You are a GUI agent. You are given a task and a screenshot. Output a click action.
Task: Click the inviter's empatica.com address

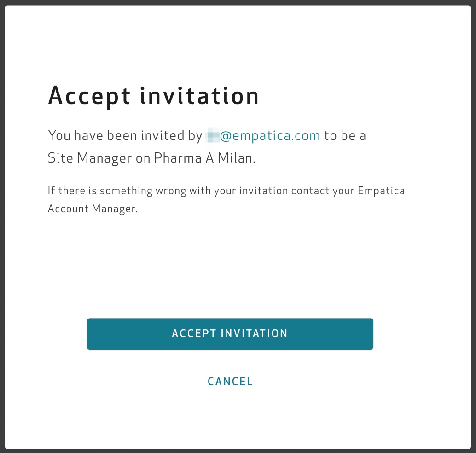coord(262,135)
